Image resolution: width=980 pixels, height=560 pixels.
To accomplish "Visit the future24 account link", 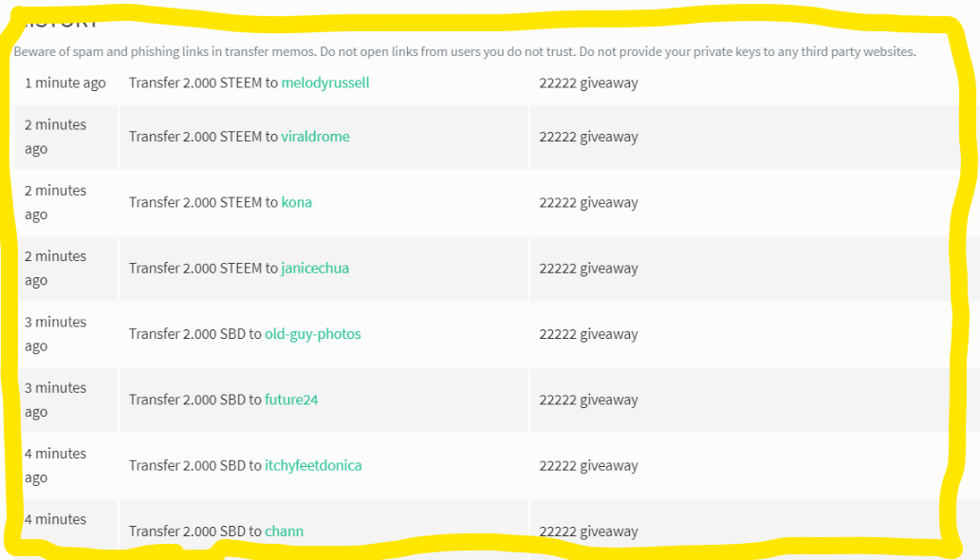I will (291, 400).
